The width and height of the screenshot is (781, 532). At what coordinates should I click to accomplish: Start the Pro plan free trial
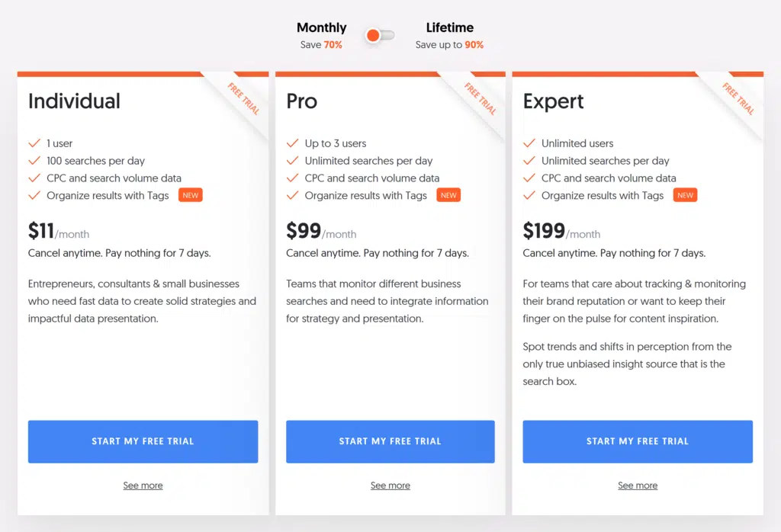click(x=390, y=441)
